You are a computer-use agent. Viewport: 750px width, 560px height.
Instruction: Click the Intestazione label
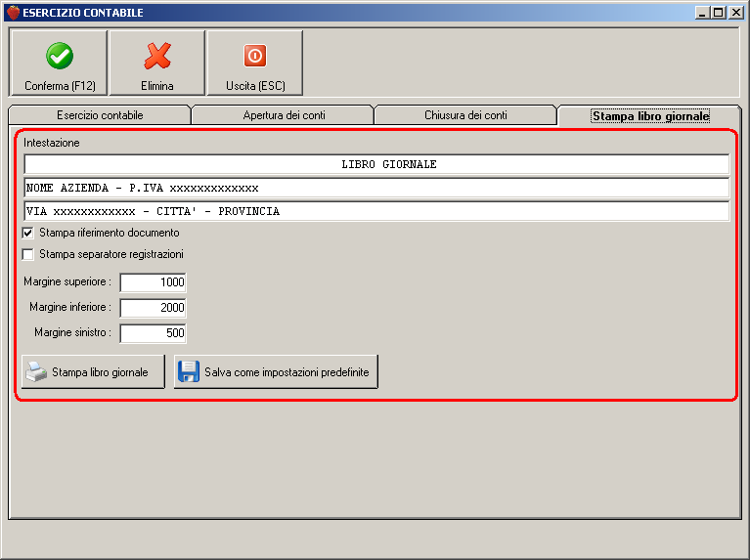tap(52, 143)
